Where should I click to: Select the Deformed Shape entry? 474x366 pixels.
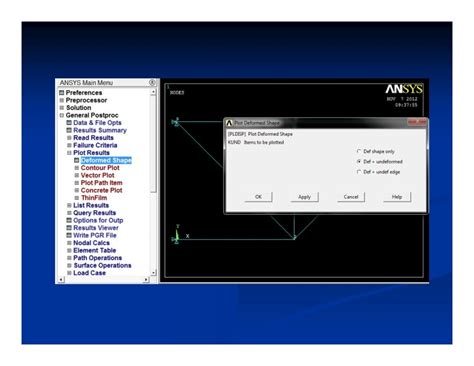coord(106,160)
